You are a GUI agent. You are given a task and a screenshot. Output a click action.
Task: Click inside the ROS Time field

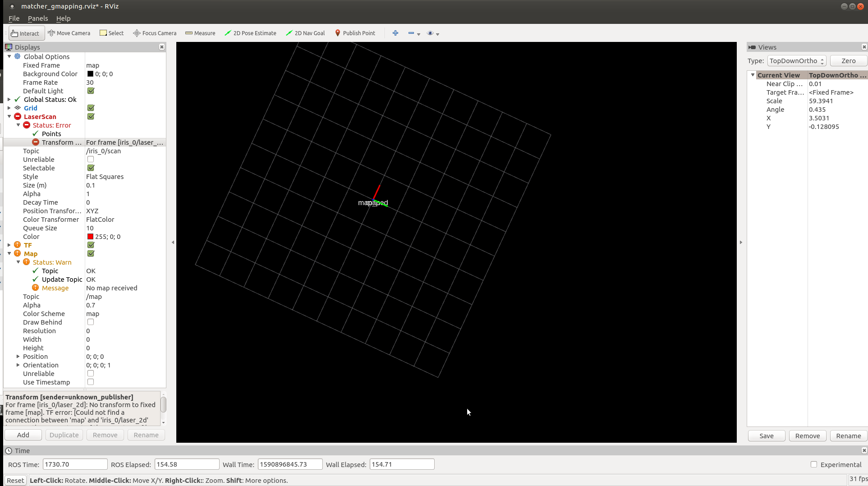click(75, 464)
